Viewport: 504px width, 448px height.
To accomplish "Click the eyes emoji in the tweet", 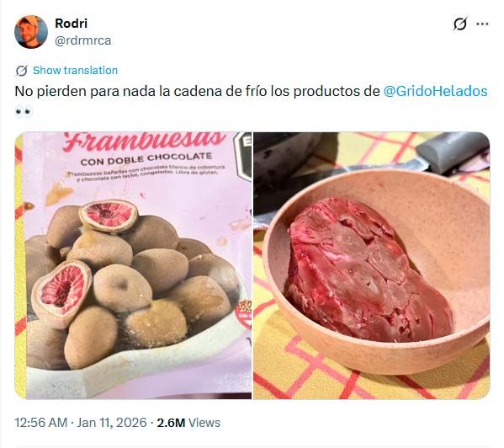I will tap(24, 112).
